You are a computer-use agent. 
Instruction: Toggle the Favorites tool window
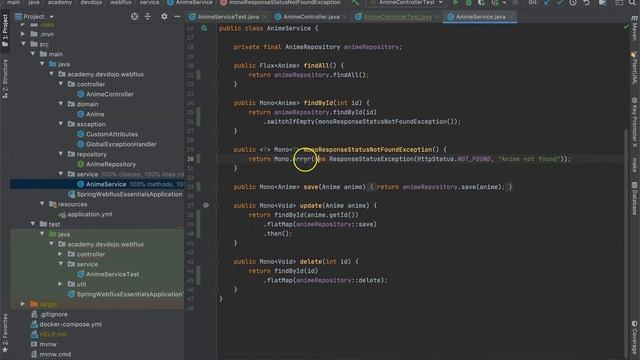tap(5, 333)
